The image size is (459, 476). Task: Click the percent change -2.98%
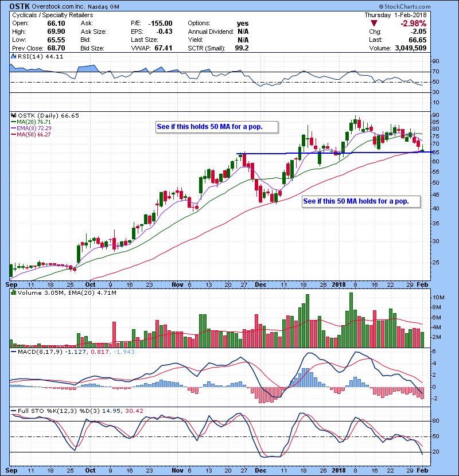(413, 24)
